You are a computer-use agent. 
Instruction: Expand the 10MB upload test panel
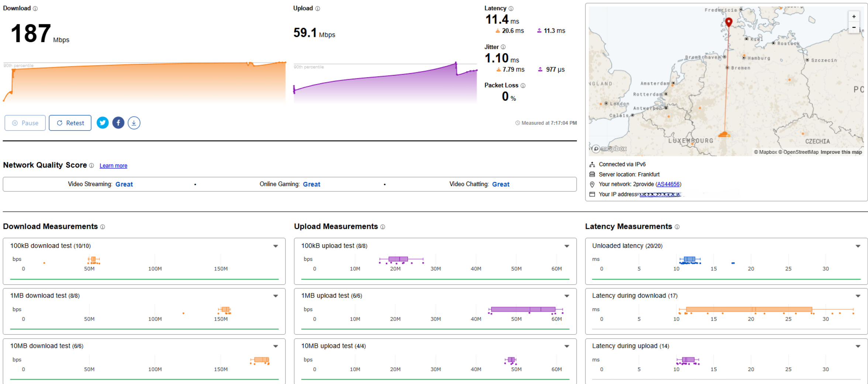567,346
